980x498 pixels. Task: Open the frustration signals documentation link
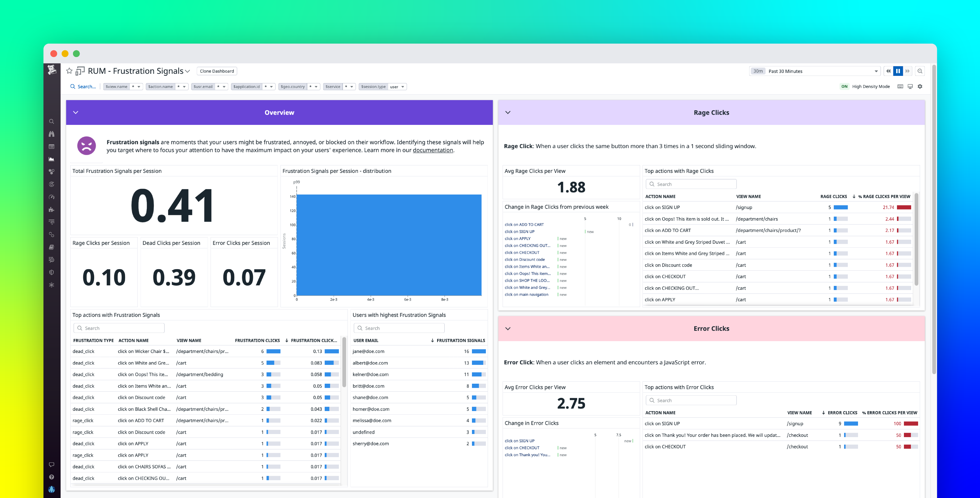click(x=433, y=150)
